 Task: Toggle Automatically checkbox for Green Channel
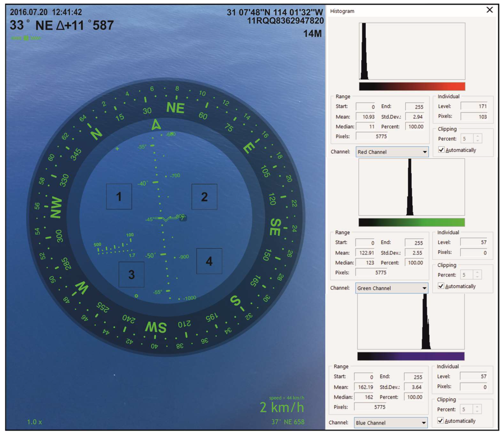(441, 286)
